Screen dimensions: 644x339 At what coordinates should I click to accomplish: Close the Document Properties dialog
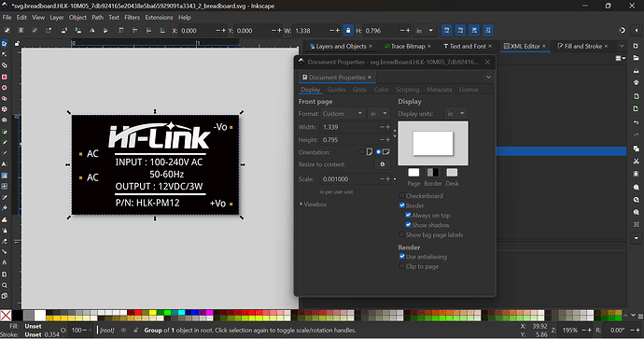coord(487,62)
